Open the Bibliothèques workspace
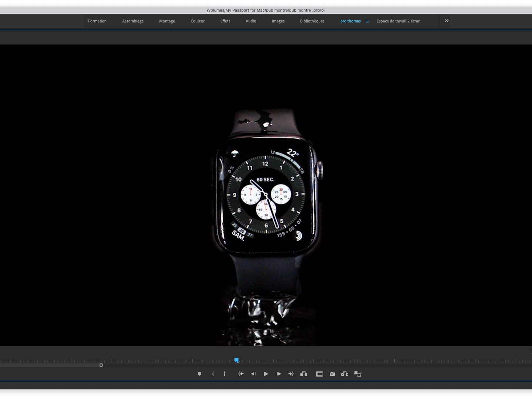 point(312,21)
